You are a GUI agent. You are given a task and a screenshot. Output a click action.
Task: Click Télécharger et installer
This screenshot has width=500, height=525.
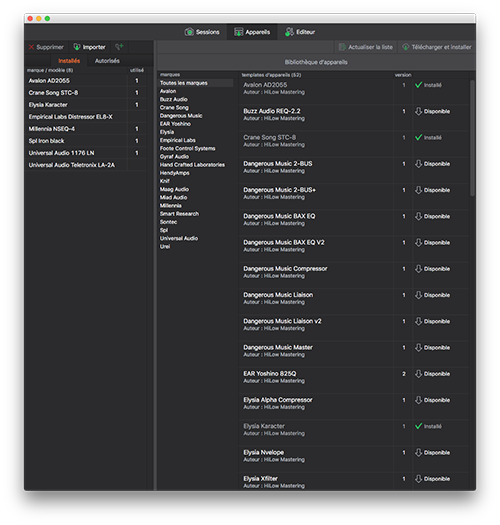[437, 47]
